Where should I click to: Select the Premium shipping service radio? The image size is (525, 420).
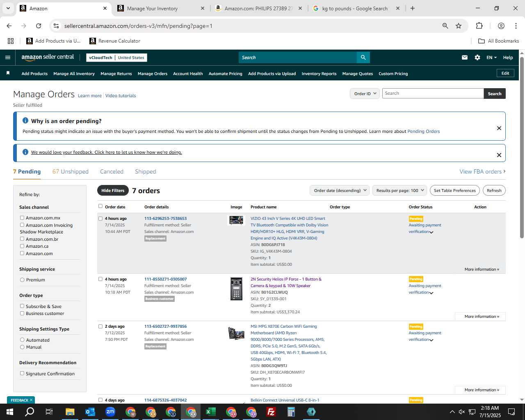pyautogui.click(x=22, y=280)
